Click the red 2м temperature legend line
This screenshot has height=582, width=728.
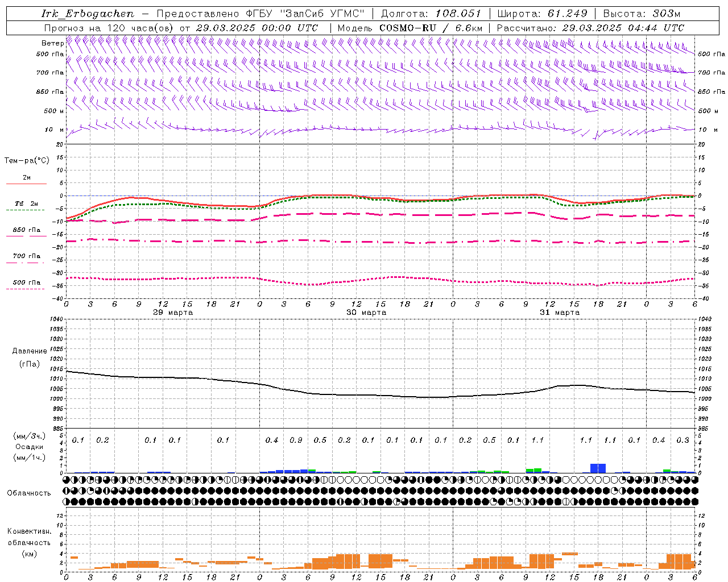point(26,184)
